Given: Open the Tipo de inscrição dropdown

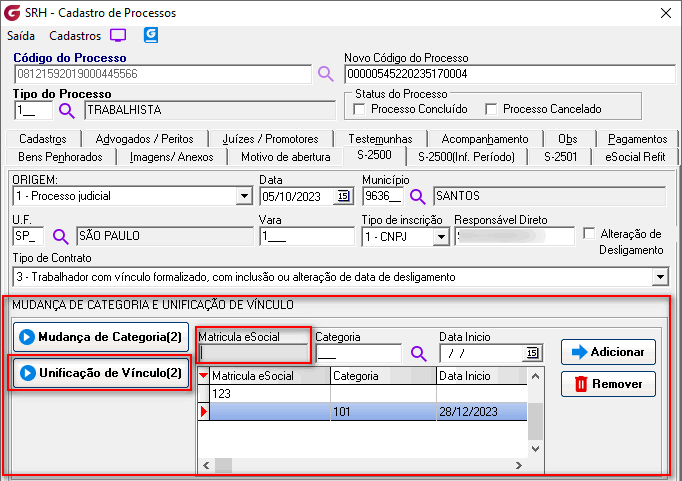Looking at the screenshot, I should 440,237.
